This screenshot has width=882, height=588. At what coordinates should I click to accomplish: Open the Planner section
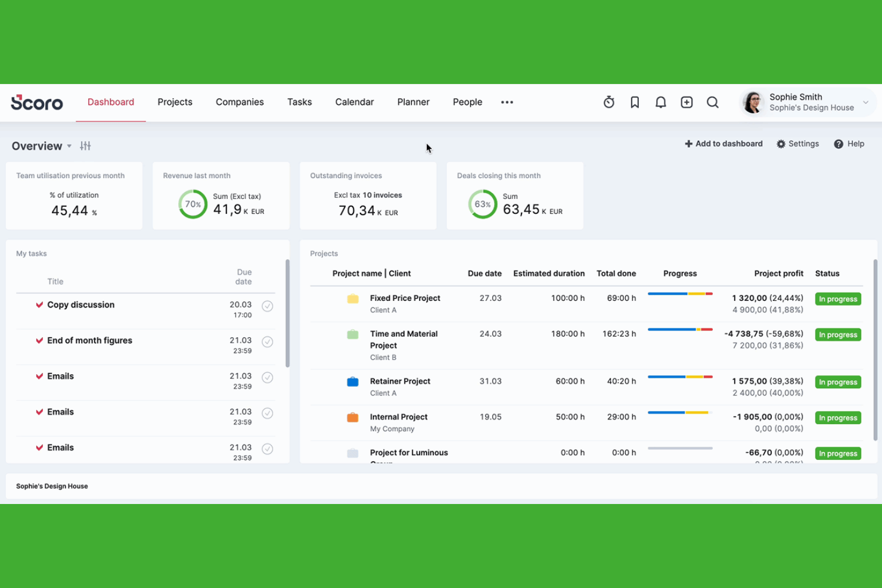click(414, 102)
